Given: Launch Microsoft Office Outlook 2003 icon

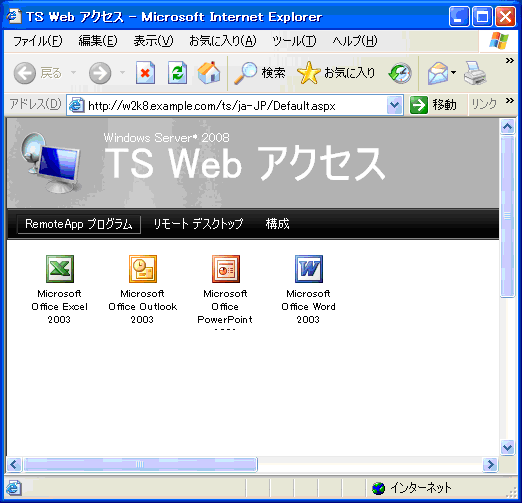Looking at the screenshot, I should (143, 269).
